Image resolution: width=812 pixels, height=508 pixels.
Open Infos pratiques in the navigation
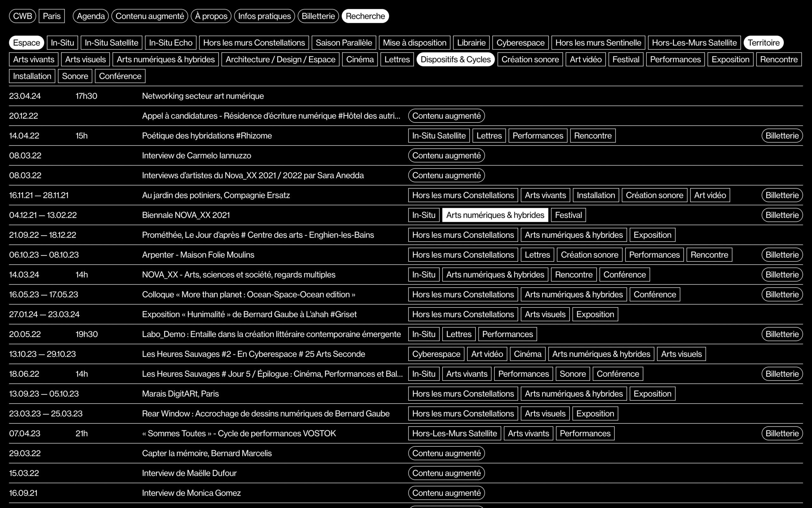click(264, 16)
